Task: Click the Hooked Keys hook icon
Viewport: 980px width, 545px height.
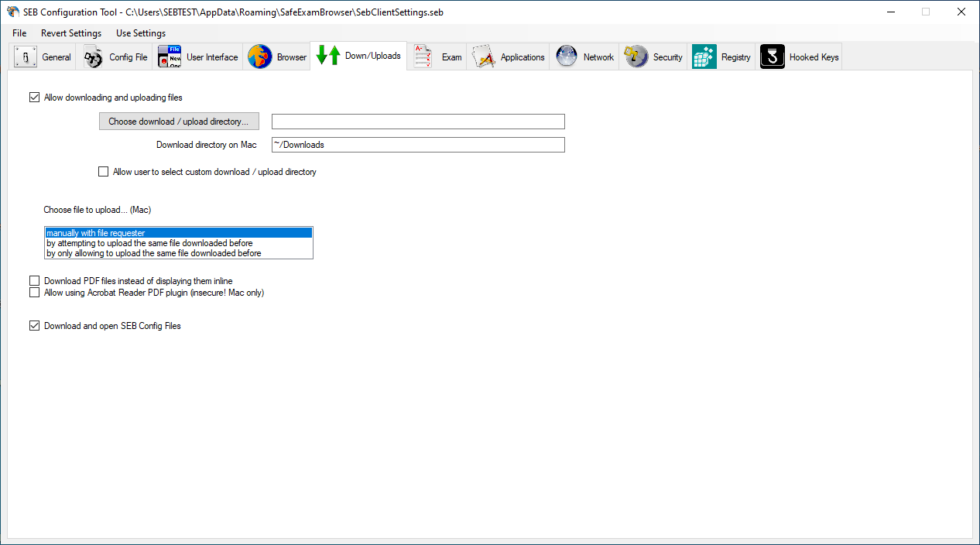Action: click(773, 57)
